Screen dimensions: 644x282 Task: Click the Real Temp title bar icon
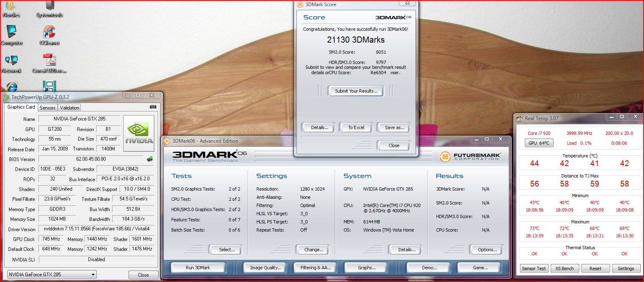coord(520,118)
